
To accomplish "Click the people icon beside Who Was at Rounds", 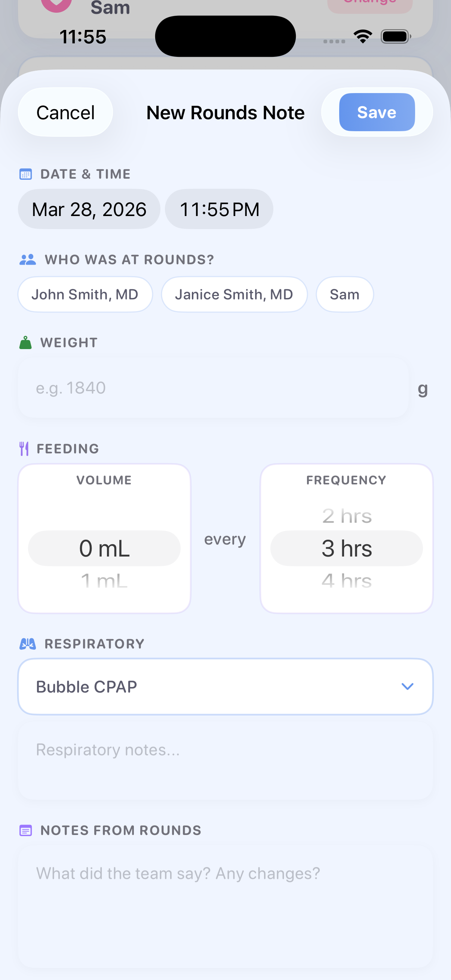I will pos(27,259).
